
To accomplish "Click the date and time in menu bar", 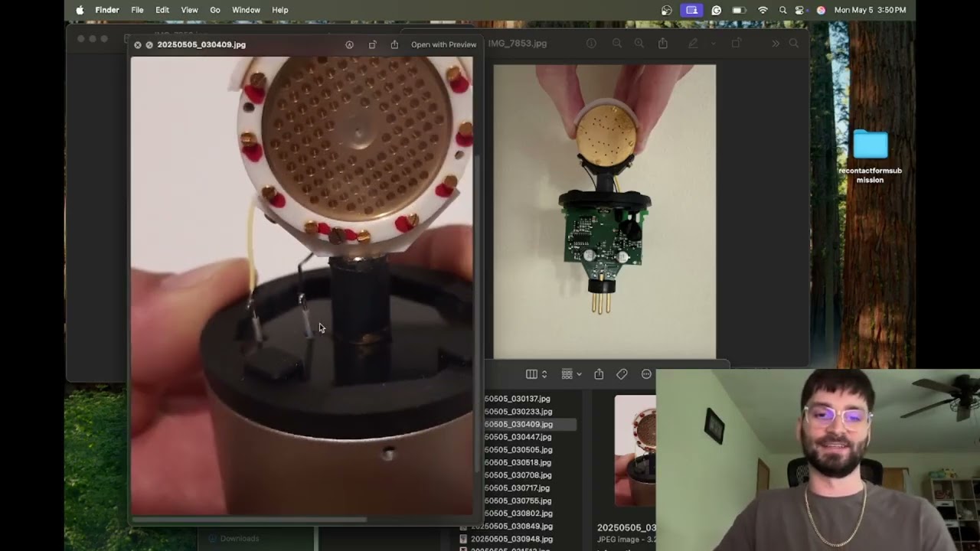I will coord(870,10).
